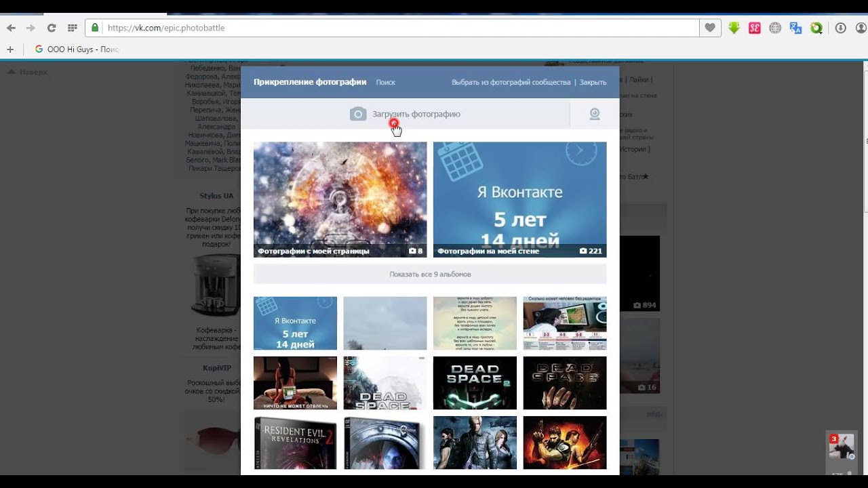Click the chat avatar with 3 notifications
This screenshot has height=488, width=868.
[x=842, y=447]
